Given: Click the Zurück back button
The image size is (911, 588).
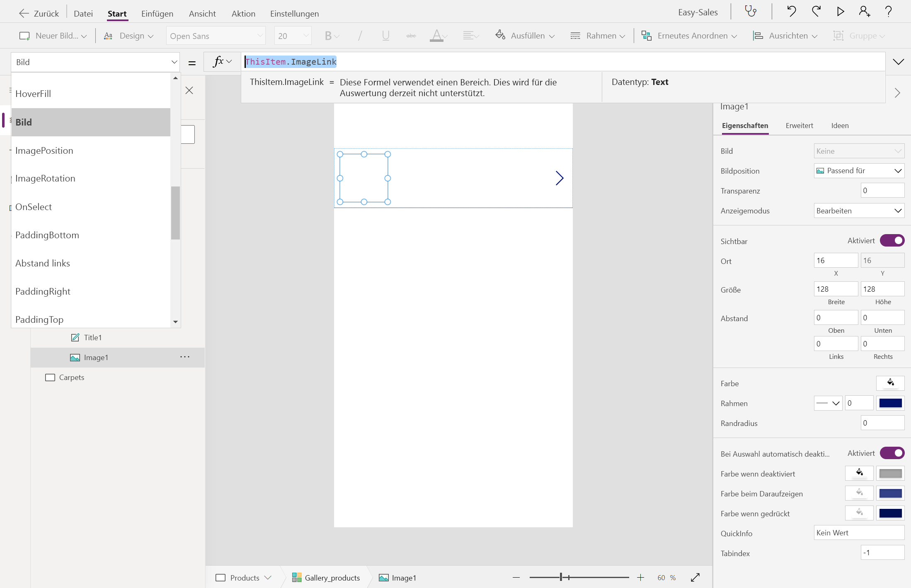Looking at the screenshot, I should tap(39, 14).
